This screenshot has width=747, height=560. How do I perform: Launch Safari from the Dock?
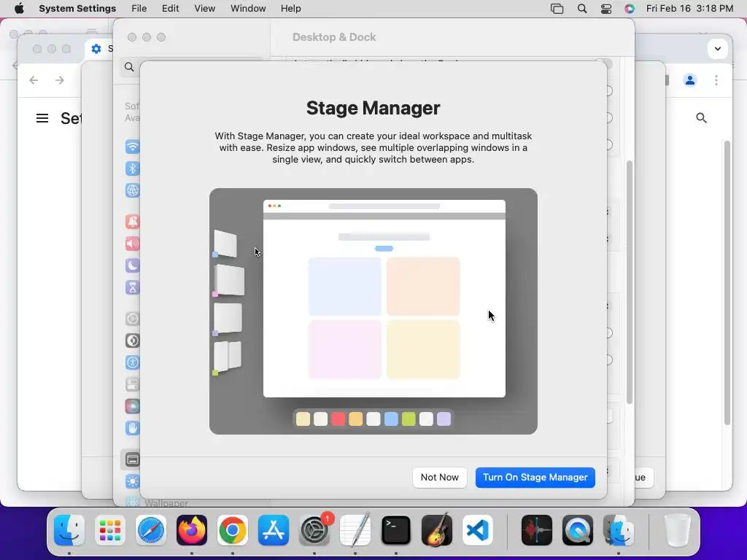point(151,530)
